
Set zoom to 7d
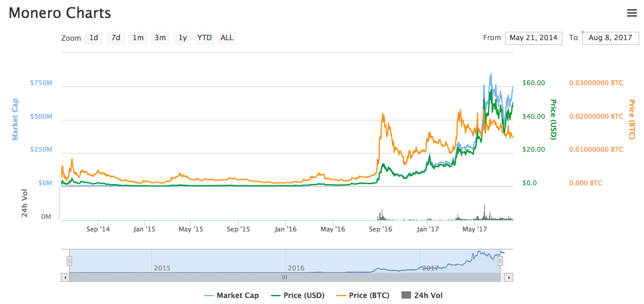116,38
